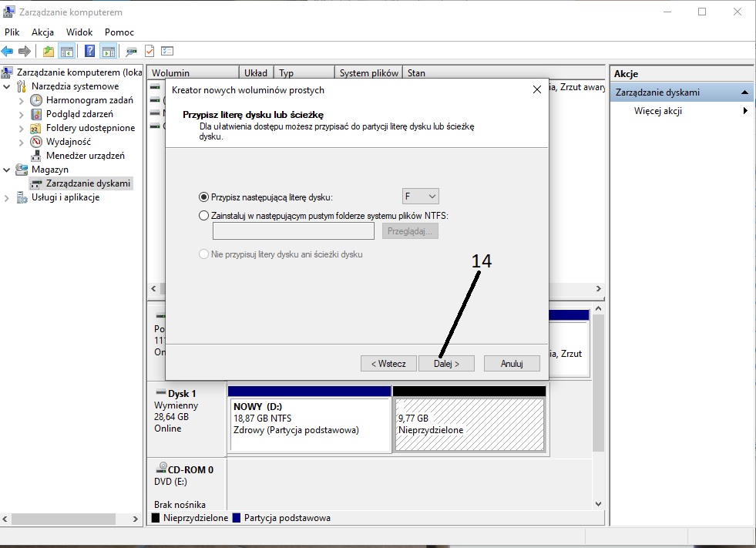
Task: Click the blue Partycja podstawowa legend swatch
Action: click(x=237, y=518)
